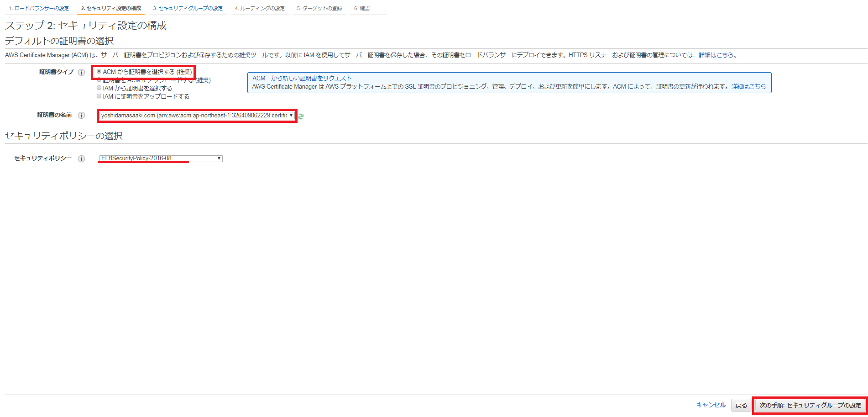Open 詳細はこちら link in ACM info box
868x417 pixels.
(x=748, y=86)
